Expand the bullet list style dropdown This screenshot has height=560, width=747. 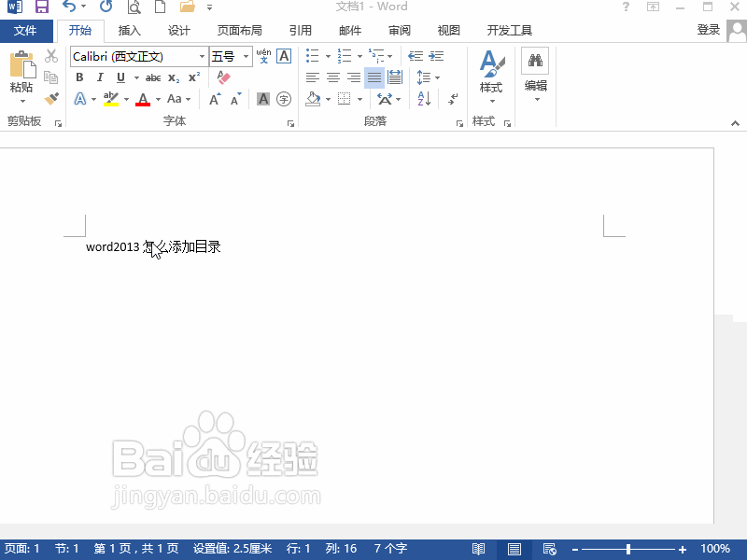coord(328,57)
